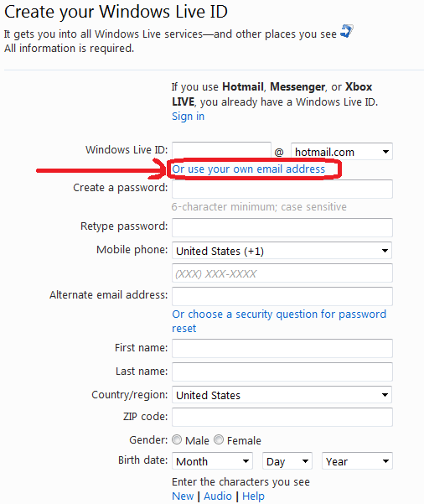
Task: Click the Create your Windows Live ID heading
Action: (x=116, y=12)
